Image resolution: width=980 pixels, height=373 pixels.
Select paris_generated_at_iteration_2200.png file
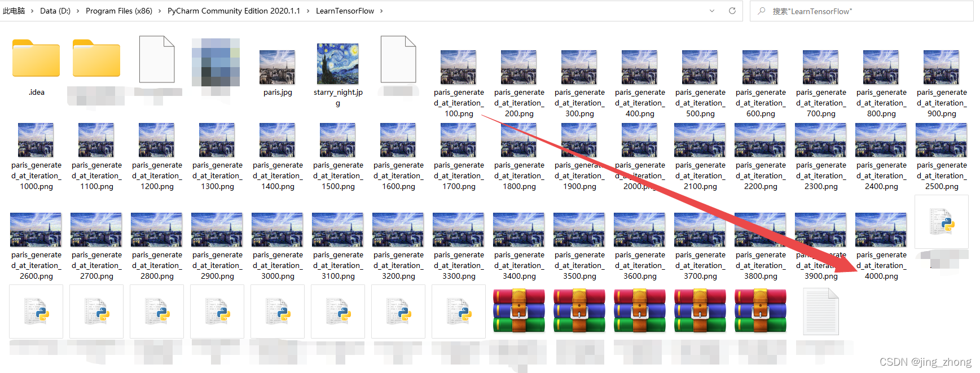(x=761, y=157)
